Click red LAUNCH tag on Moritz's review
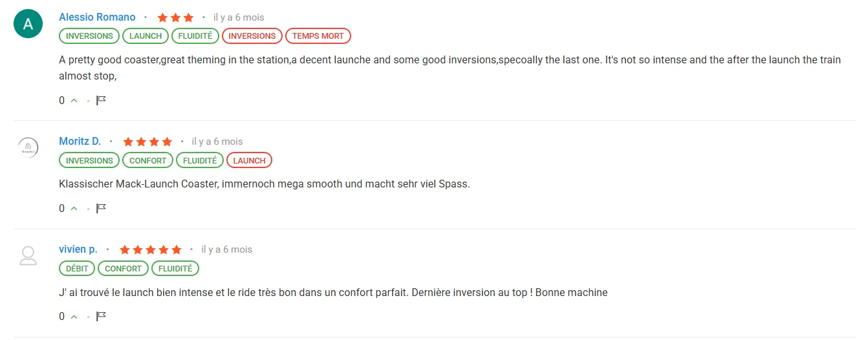This screenshot has width=868, height=340. tap(249, 160)
